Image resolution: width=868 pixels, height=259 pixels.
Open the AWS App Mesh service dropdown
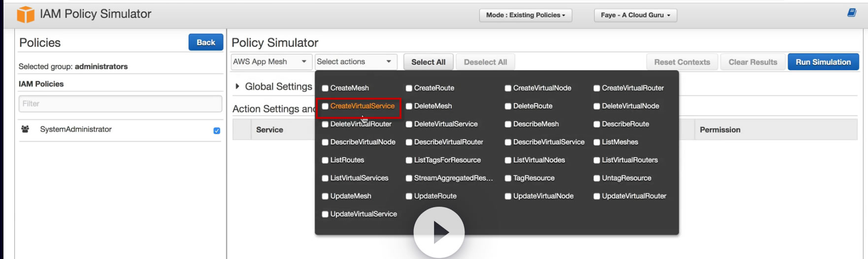coord(271,62)
